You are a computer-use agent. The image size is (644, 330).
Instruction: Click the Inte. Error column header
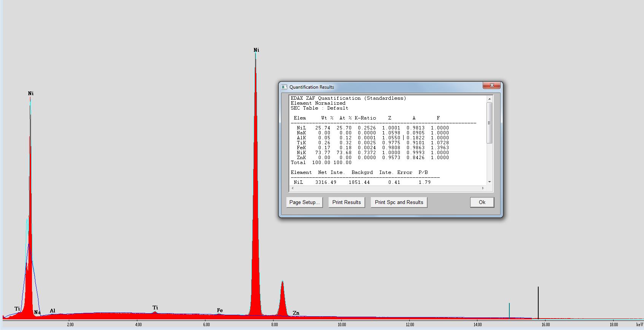coord(396,172)
